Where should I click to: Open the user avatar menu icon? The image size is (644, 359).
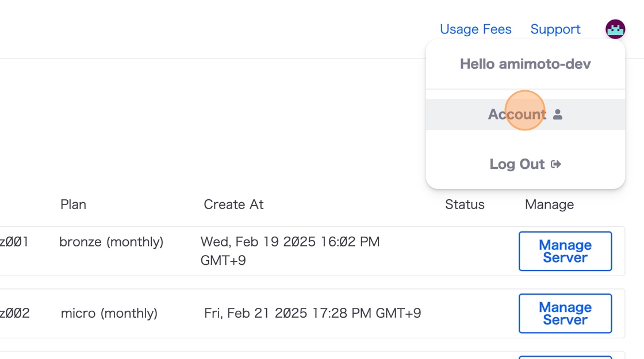(615, 29)
